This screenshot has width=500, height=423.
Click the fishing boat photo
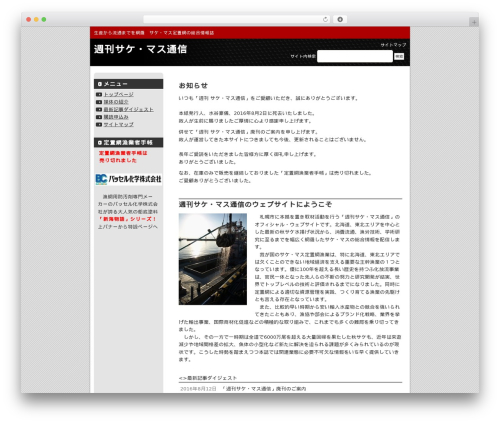click(213, 259)
